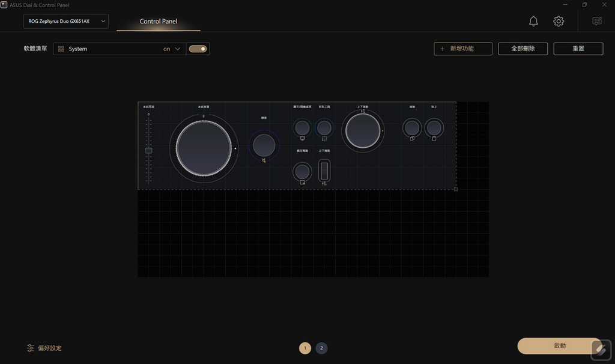Viewport: 615px width, 364px height.
Task: Click the 軟體清單 label
Action: (x=35, y=49)
